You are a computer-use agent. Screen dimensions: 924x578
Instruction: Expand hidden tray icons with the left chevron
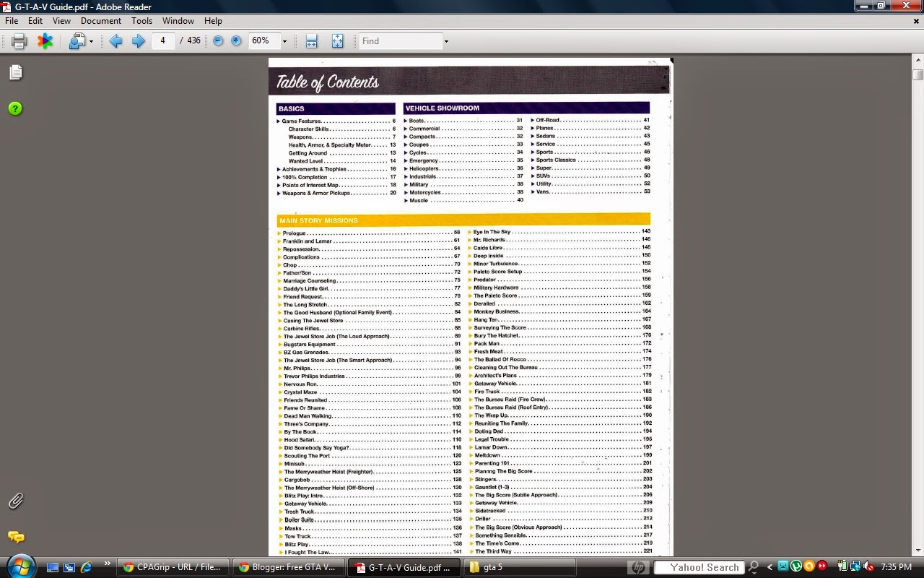point(770,567)
